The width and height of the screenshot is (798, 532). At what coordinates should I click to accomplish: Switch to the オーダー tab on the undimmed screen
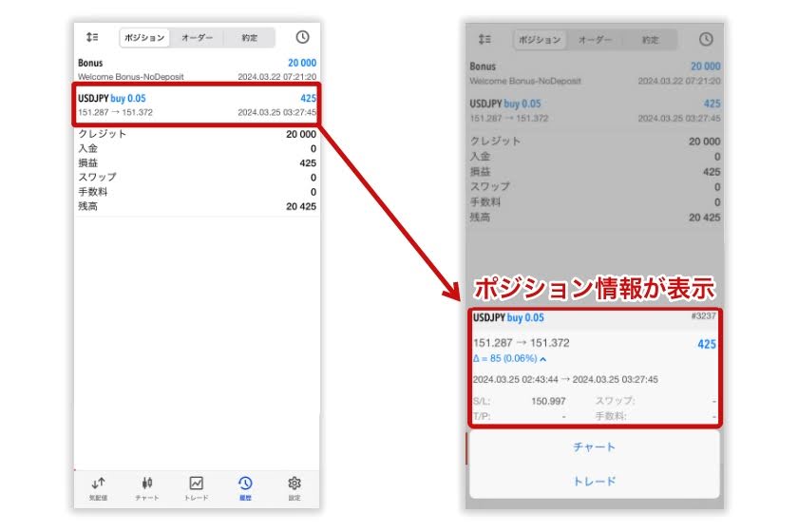197,38
